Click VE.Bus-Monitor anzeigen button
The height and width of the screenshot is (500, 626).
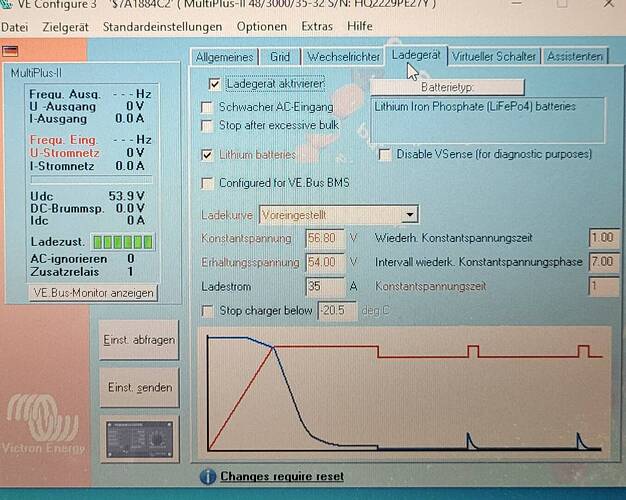[93, 293]
